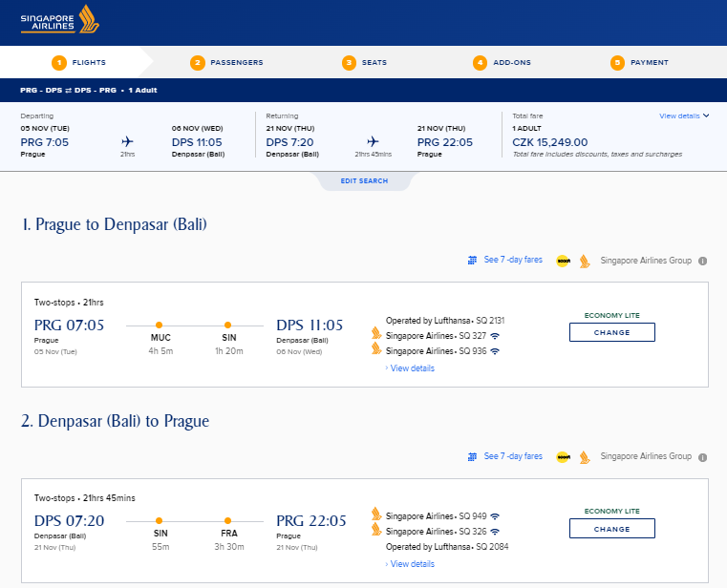This screenshot has height=588, width=727.
Task: Click the returning flight airplane icon
Action: [373, 141]
